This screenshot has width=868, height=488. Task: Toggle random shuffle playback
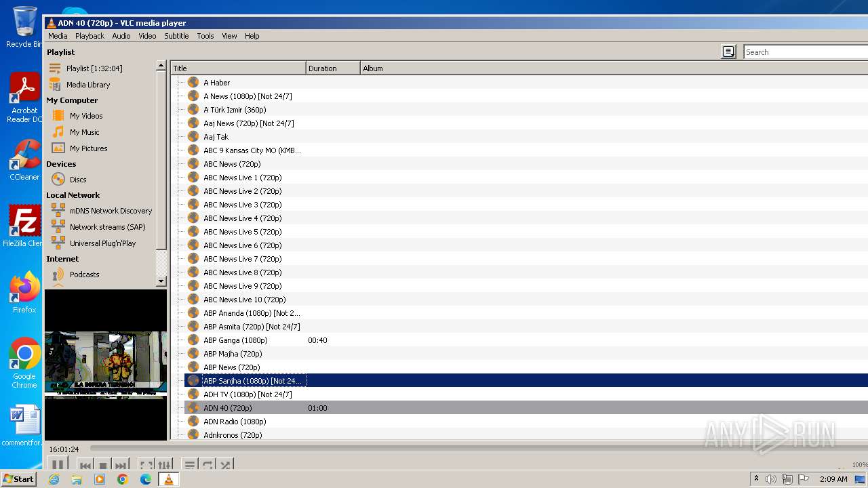226,465
